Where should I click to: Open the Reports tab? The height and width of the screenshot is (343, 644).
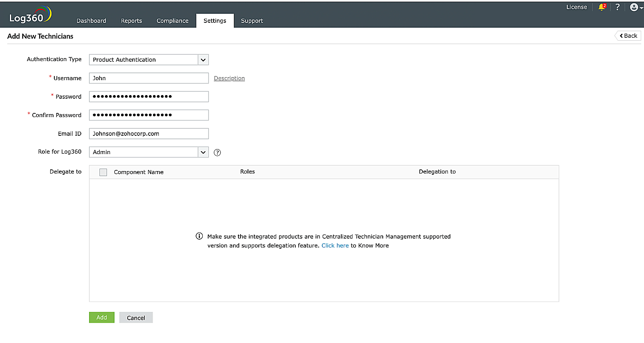point(131,21)
